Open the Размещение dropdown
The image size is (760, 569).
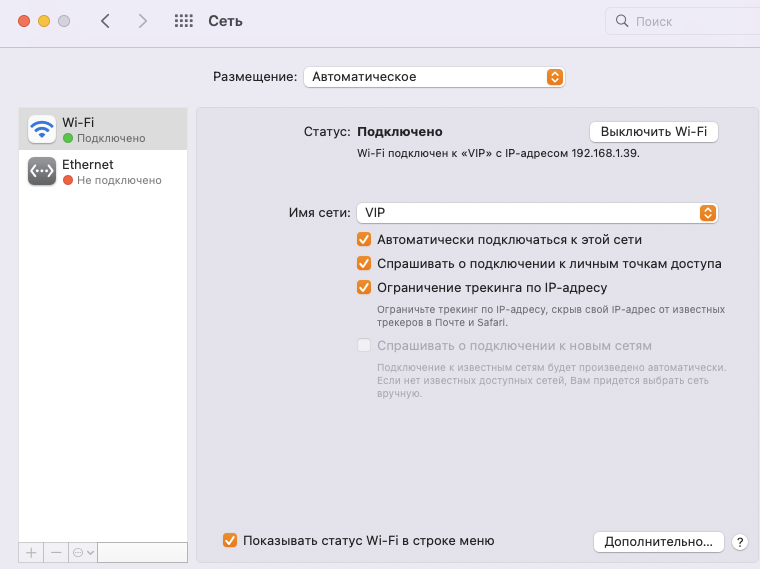[433, 77]
